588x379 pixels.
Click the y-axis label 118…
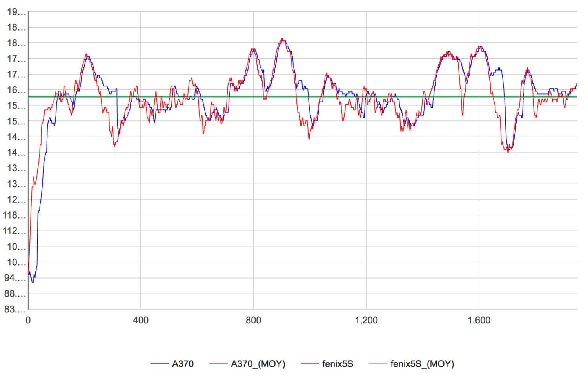point(15,215)
